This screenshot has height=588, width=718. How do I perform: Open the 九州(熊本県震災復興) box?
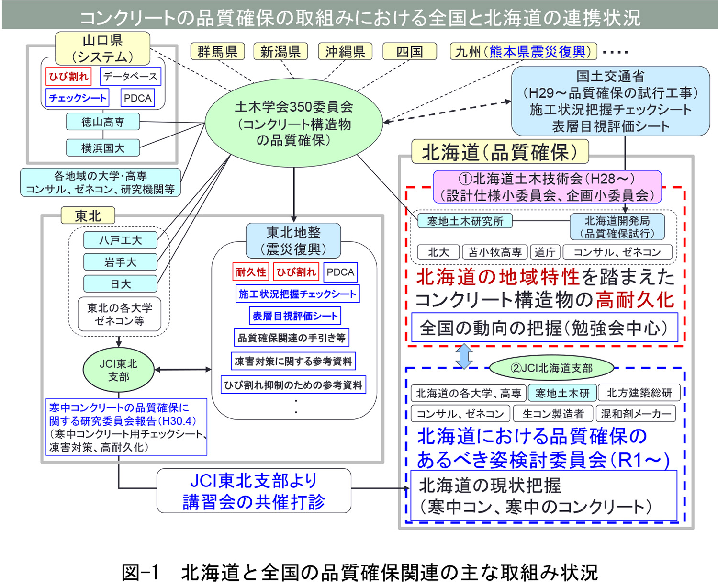click(523, 51)
